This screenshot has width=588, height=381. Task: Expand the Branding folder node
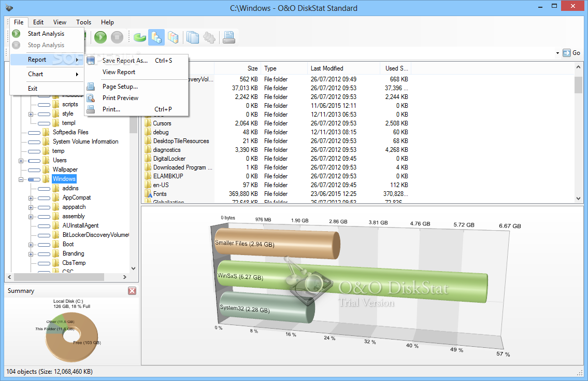pyautogui.click(x=31, y=254)
